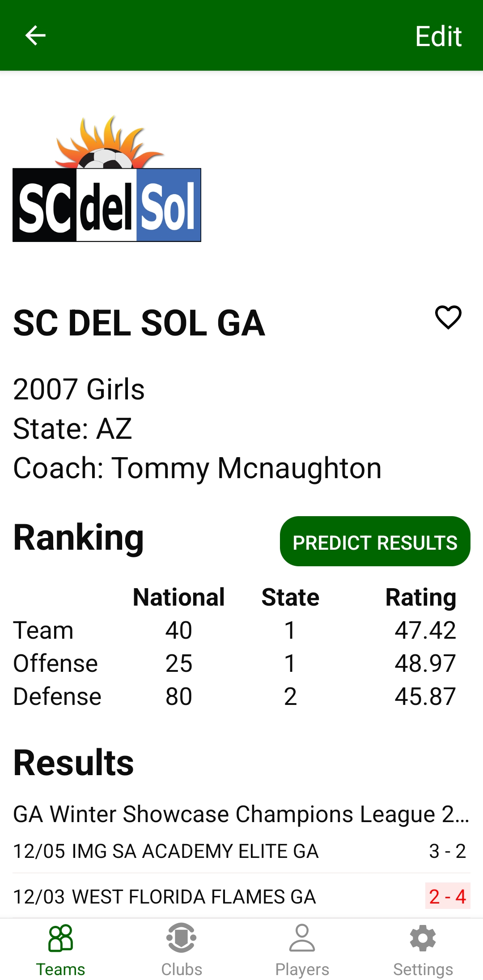
Task: Open the West Florida Flames GA match
Action: coord(165,897)
